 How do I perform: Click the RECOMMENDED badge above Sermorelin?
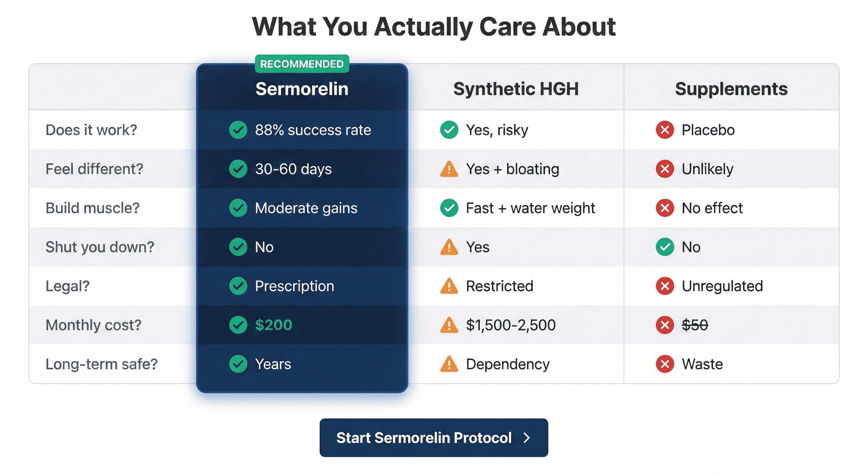[x=302, y=64]
